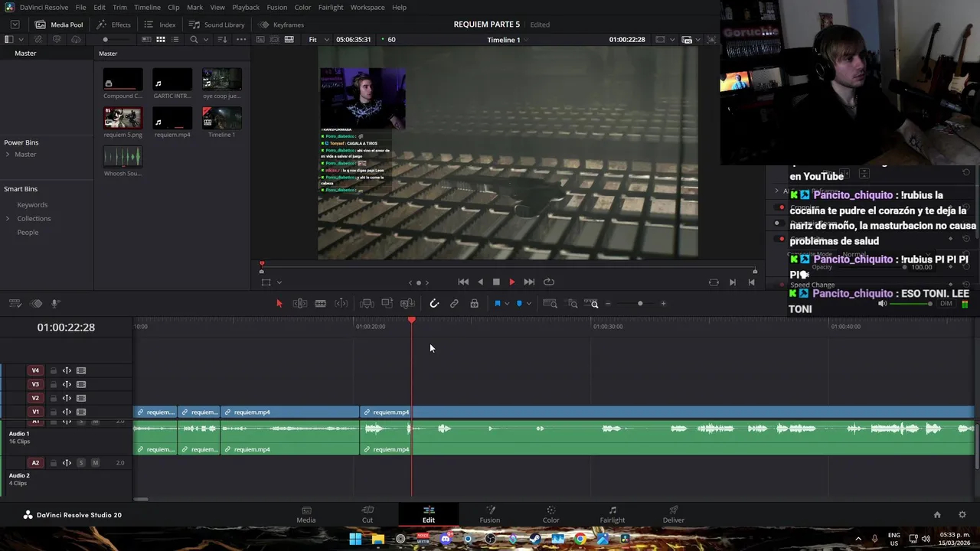Screen dimensions: 980x551
Task: Click the media pool search icon
Action: tap(194, 39)
